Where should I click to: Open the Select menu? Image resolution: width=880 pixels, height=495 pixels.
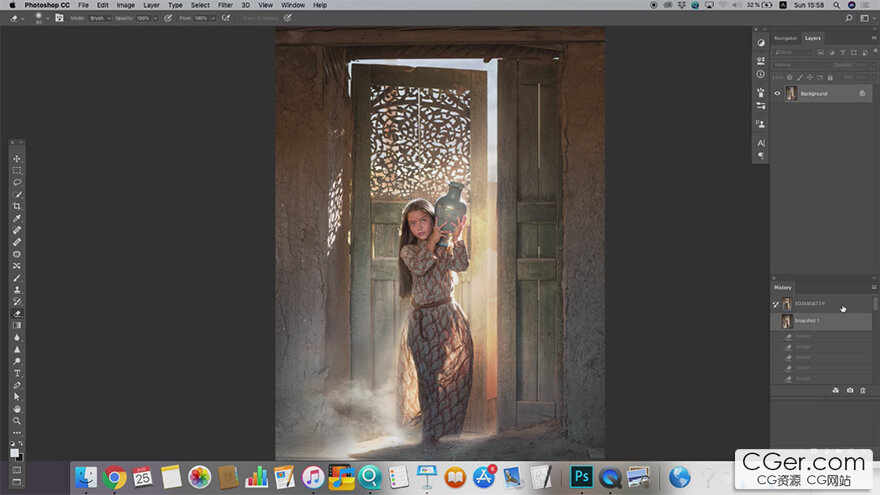[200, 5]
